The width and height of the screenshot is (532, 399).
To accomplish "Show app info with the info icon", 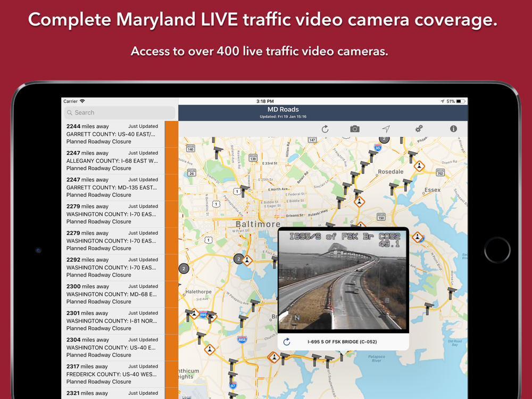I will point(453,129).
